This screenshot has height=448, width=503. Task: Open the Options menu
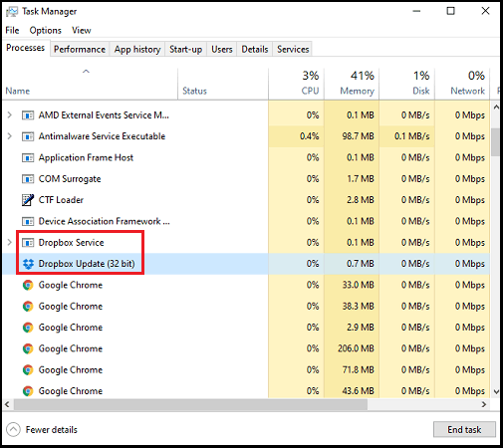click(x=46, y=30)
